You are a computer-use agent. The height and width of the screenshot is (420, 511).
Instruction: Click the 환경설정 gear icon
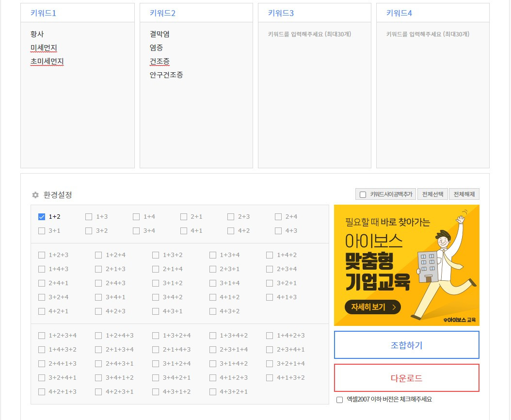tap(35, 195)
